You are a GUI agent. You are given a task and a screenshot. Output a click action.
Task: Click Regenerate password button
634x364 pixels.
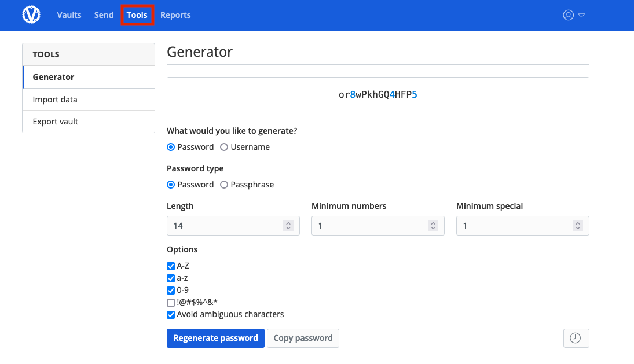[215, 338]
